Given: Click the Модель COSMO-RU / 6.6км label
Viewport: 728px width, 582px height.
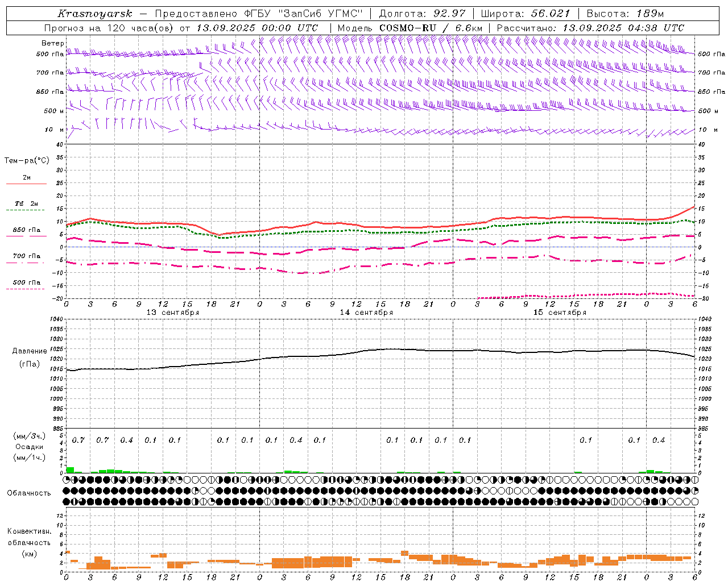Looking at the screenshot, I should [410, 28].
